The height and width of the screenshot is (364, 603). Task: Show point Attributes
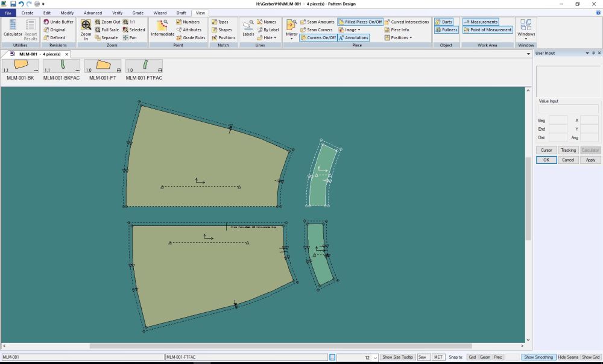pos(188,30)
